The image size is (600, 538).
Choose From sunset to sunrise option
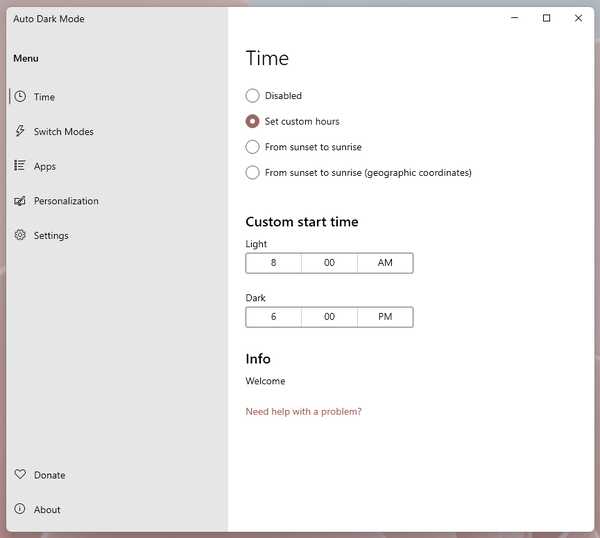(253, 147)
